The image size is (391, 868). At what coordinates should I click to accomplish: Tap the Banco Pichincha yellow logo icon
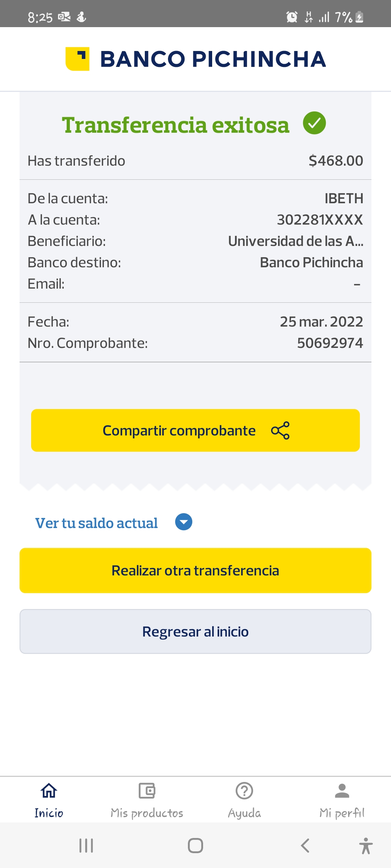tap(77, 59)
